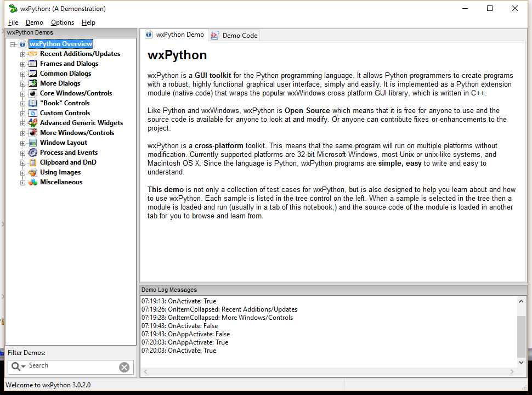Expand the Recent Additions/Updates node

(x=22, y=54)
